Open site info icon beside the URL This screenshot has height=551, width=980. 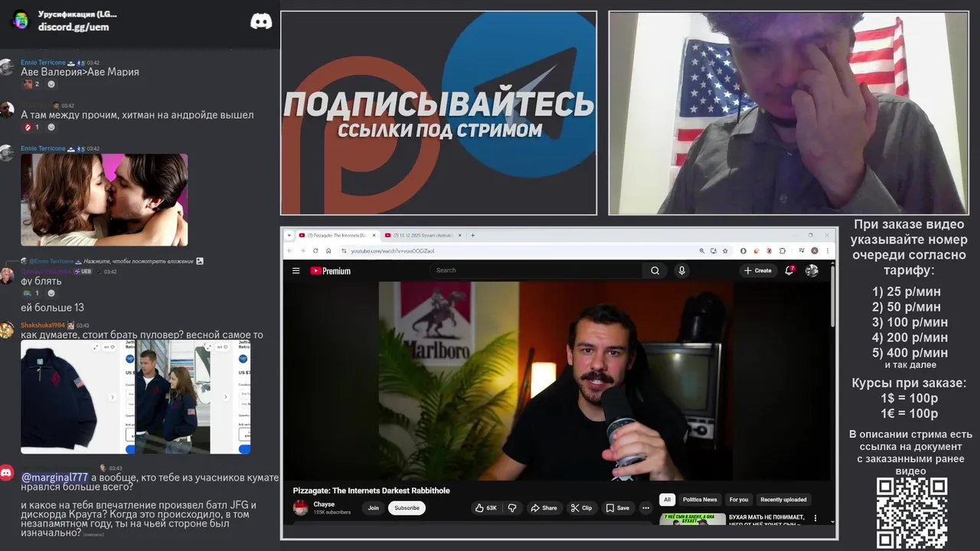click(344, 250)
